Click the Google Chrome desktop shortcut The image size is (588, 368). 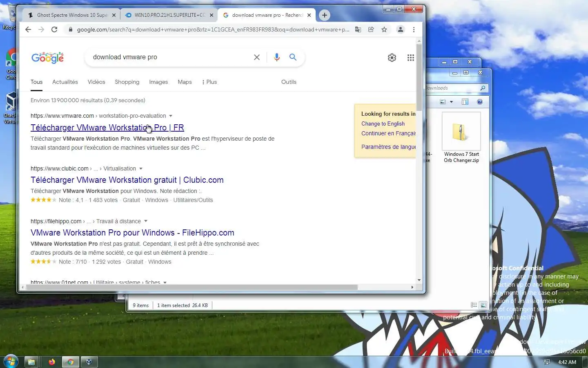[11, 65]
